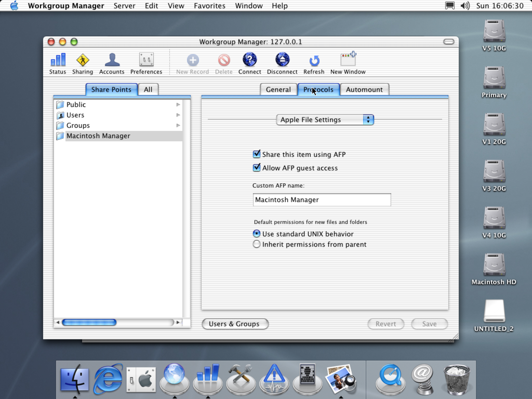The image size is (532, 399).
Task: Open the warning-triangle monitor Dock icon
Action: [274, 379]
